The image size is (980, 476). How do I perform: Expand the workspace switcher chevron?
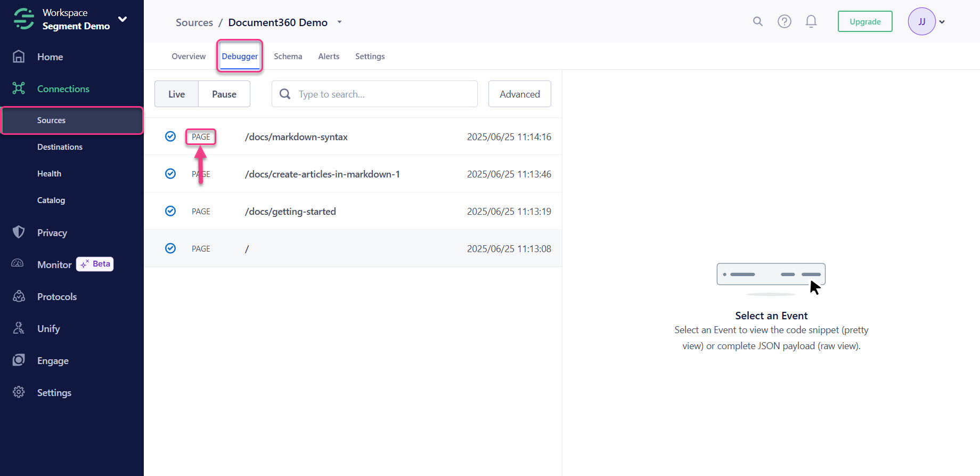click(123, 19)
